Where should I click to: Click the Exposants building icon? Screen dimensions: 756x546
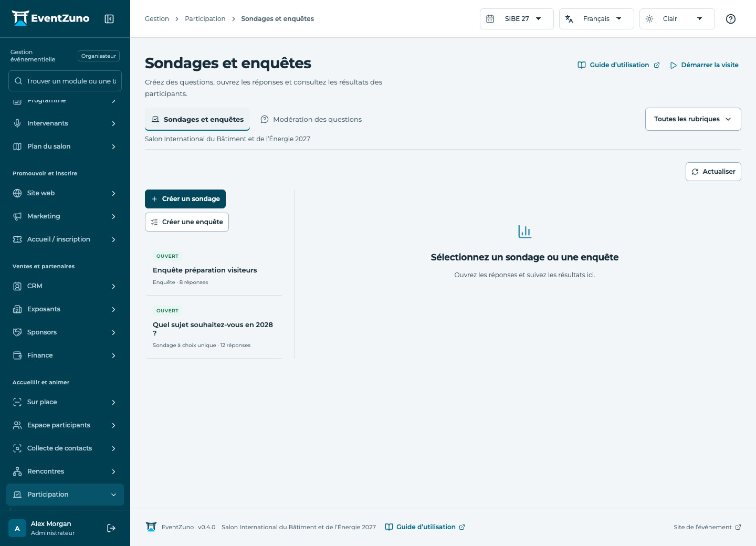click(17, 309)
